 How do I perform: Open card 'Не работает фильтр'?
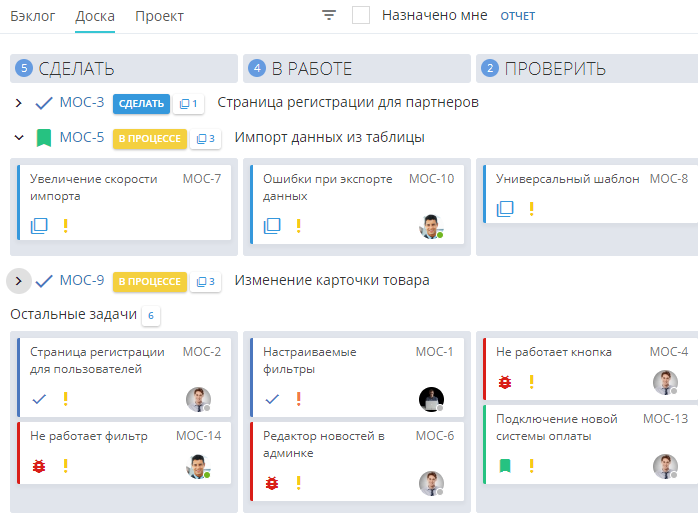(124, 453)
